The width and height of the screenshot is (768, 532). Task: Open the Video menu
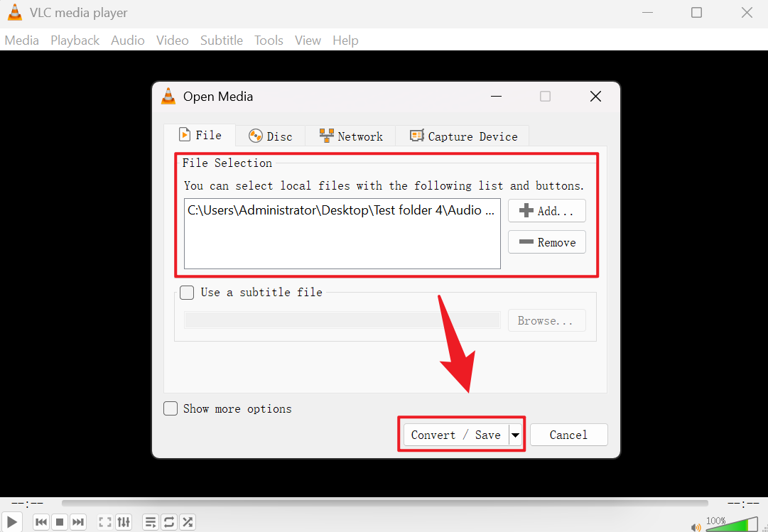point(173,40)
